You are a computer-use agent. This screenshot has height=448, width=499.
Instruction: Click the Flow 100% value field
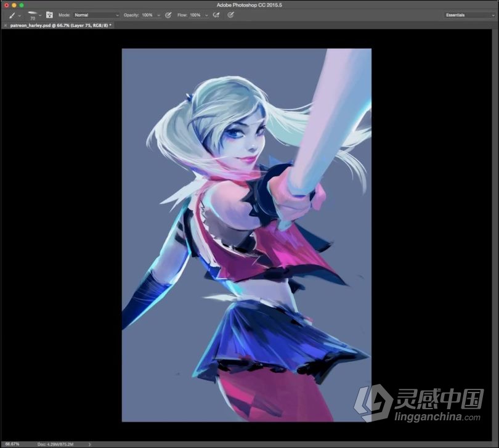tap(195, 15)
